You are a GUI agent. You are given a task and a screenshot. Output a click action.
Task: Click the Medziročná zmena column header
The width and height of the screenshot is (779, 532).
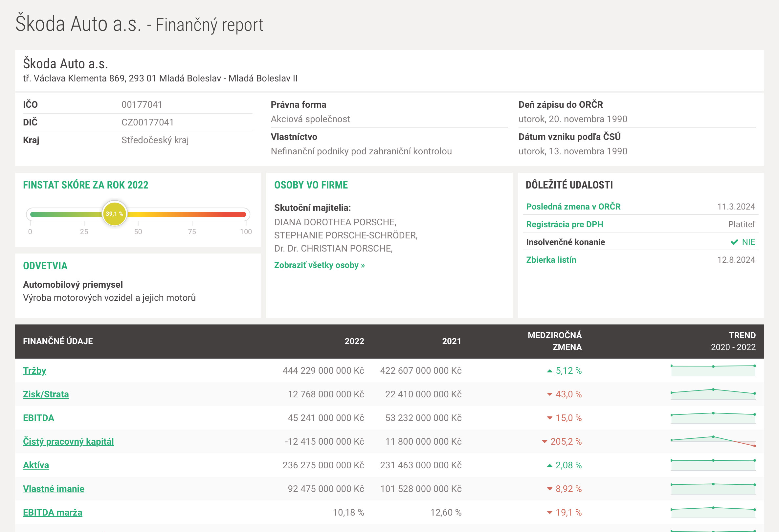[x=555, y=341]
